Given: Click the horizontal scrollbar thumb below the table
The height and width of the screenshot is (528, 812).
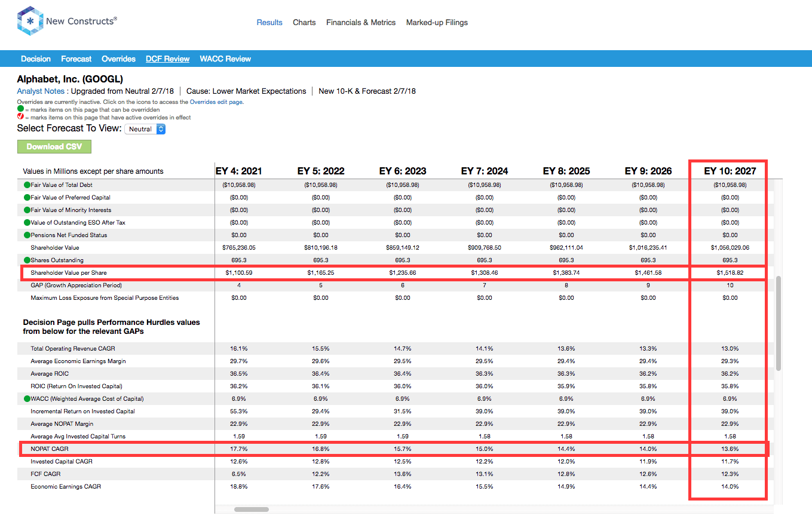Looking at the screenshot, I should tap(252, 509).
